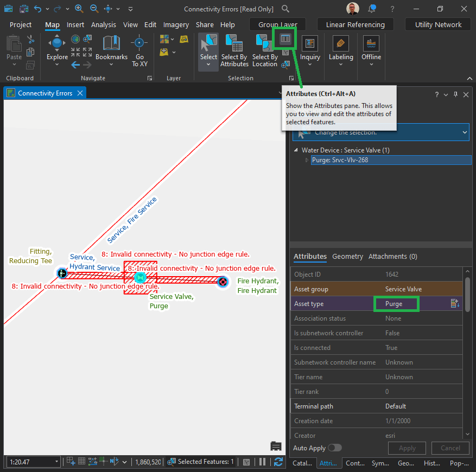This screenshot has height=472, width=476.
Task: Open Select By Location
Action: [265, 49]
